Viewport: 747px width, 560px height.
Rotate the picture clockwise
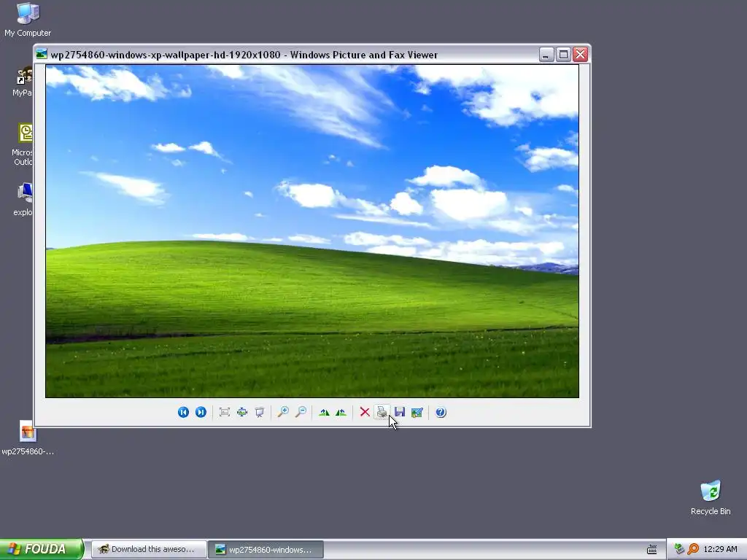(x=324, y=413)
